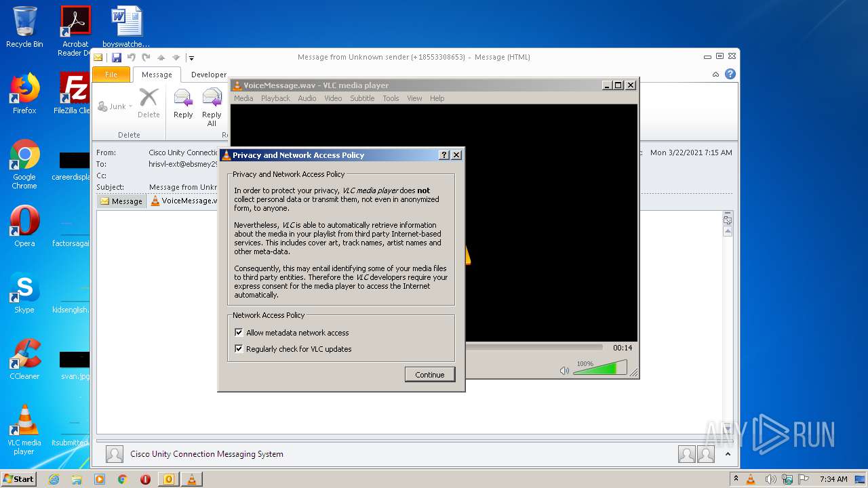Image resolution: width=868 pixels, height=488 pixels.
Task: Open the VLC Video menu
Action: [x=333, y=98]
